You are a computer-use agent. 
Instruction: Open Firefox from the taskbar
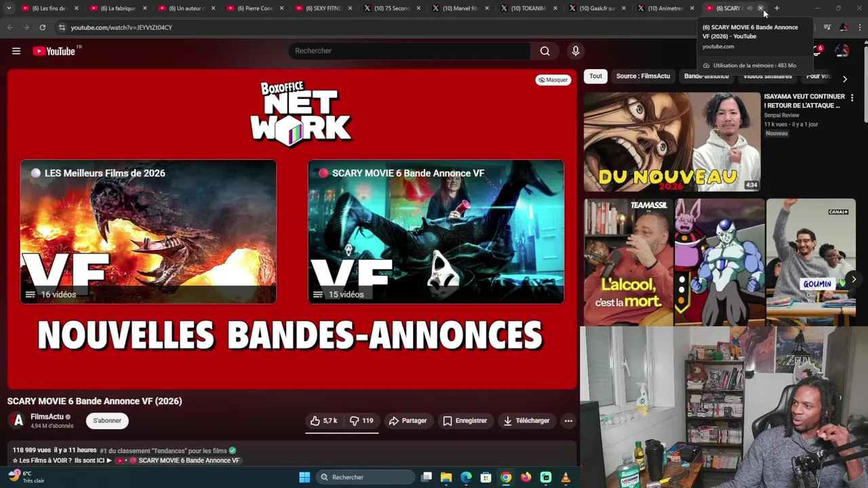pyautogui.click(x=526, y=477)
